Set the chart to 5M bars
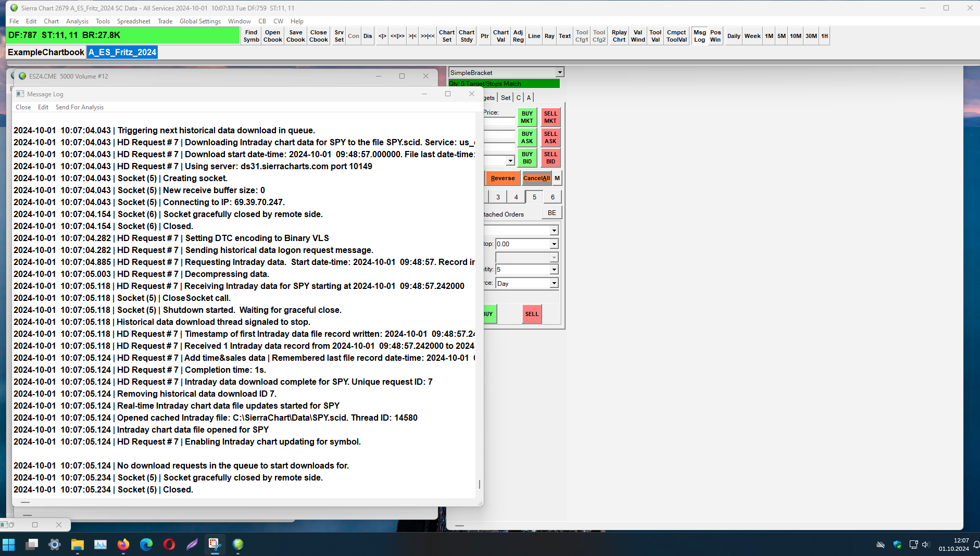The image size is (980, 556). pyautogui.click(x=782, y=36)
